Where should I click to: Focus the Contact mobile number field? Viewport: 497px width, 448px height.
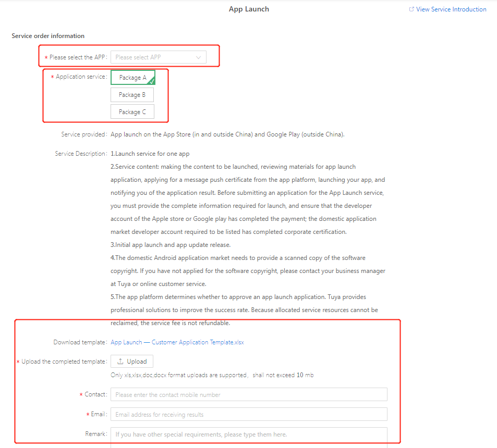tap(249, 394)
